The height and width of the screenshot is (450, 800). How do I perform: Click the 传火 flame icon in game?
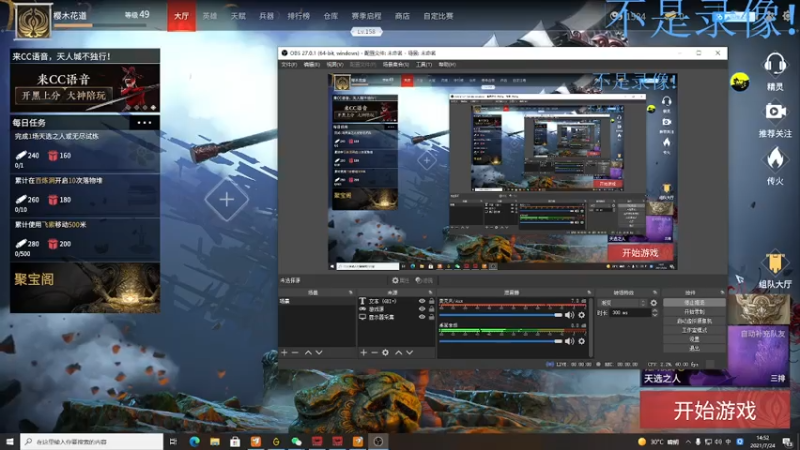tap(775, 159)
